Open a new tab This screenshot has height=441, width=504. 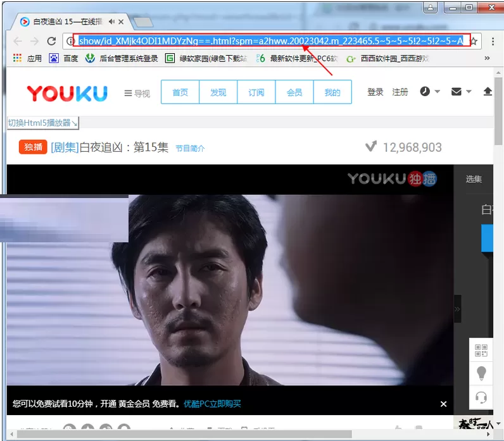[143, 22]
